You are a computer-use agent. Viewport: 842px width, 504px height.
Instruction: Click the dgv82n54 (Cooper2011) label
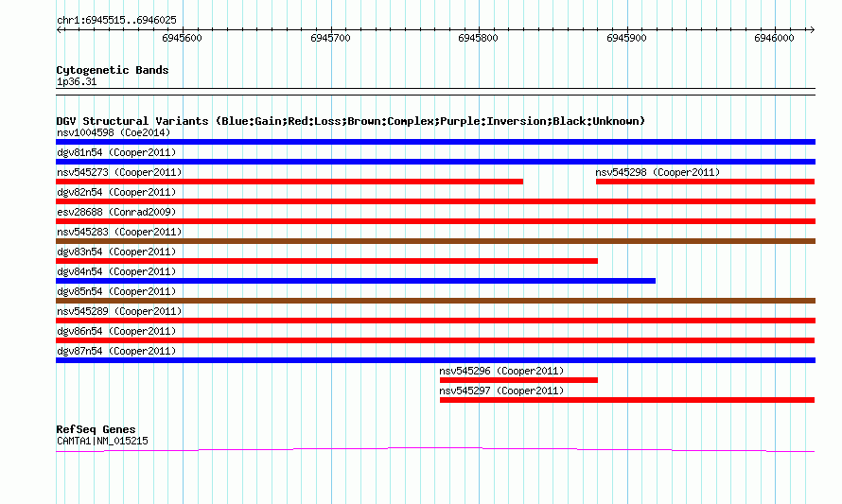coord(116,192)
